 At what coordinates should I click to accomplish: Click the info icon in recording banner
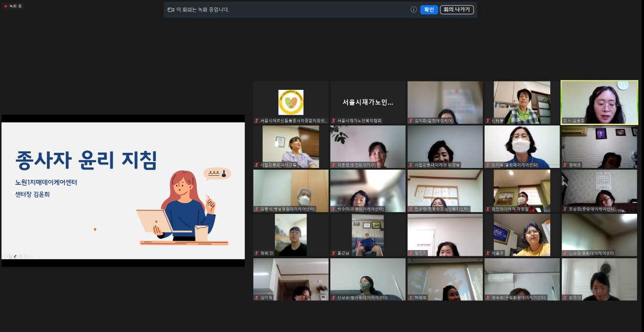coord(414,10)
